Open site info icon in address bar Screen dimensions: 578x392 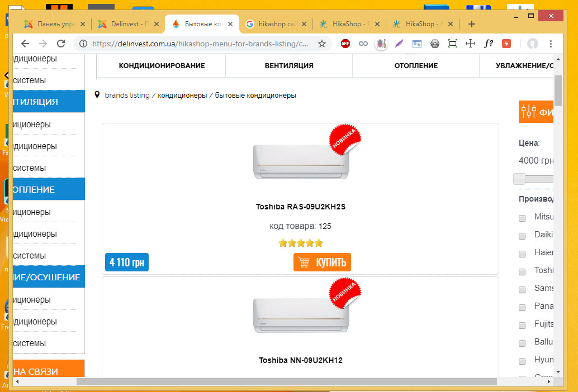[x=83, y=44]
